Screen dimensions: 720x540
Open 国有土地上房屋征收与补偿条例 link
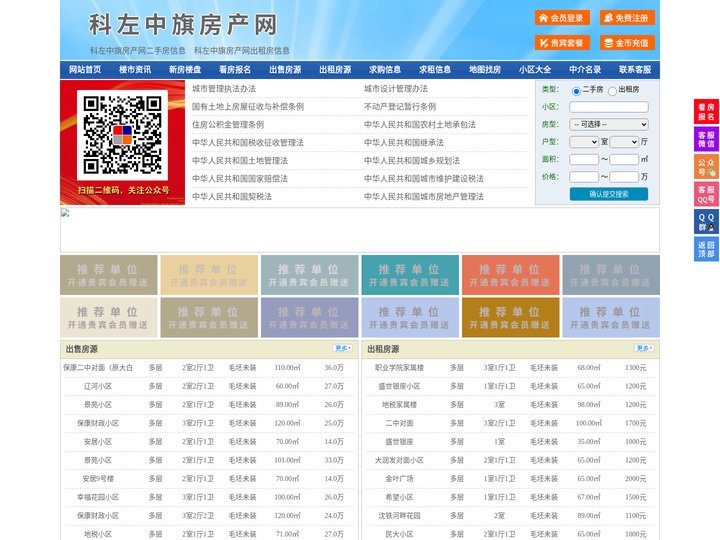pos(248,107)
